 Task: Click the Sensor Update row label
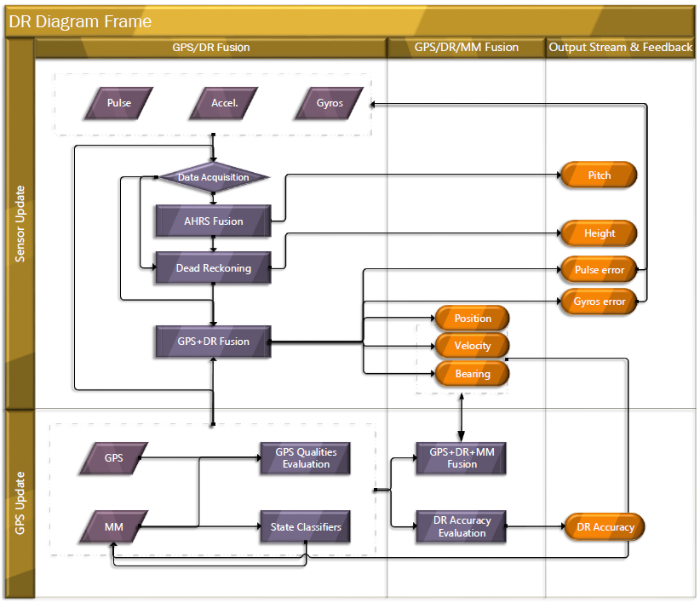pyautogui.click(x=20, y=224)
